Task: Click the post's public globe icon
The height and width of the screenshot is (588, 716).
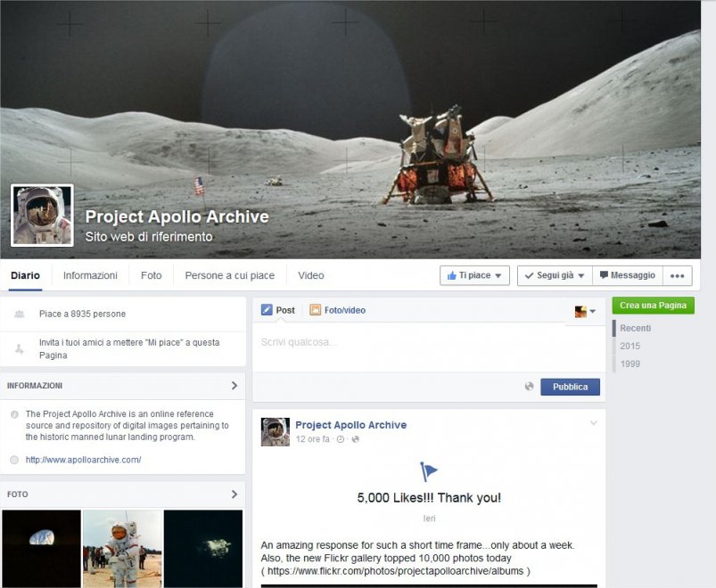Action: (x=355, y=439)
